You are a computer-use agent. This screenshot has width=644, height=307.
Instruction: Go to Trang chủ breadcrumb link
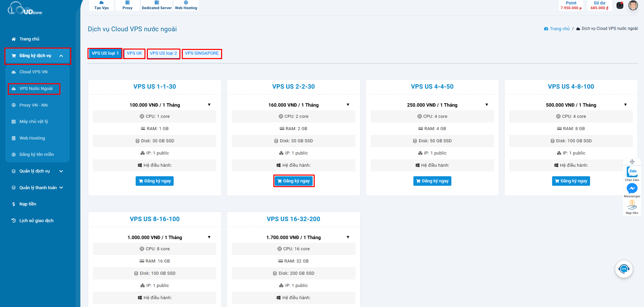(x=560, y=29)
